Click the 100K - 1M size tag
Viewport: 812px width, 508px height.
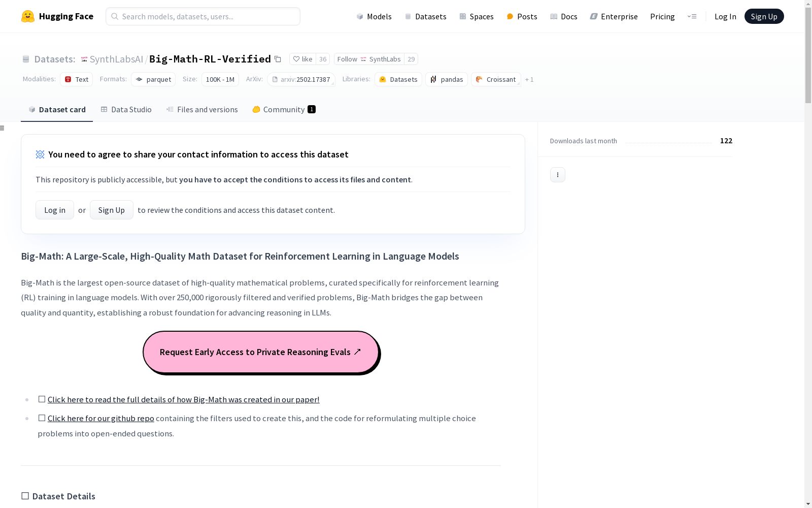pos(220,79)
